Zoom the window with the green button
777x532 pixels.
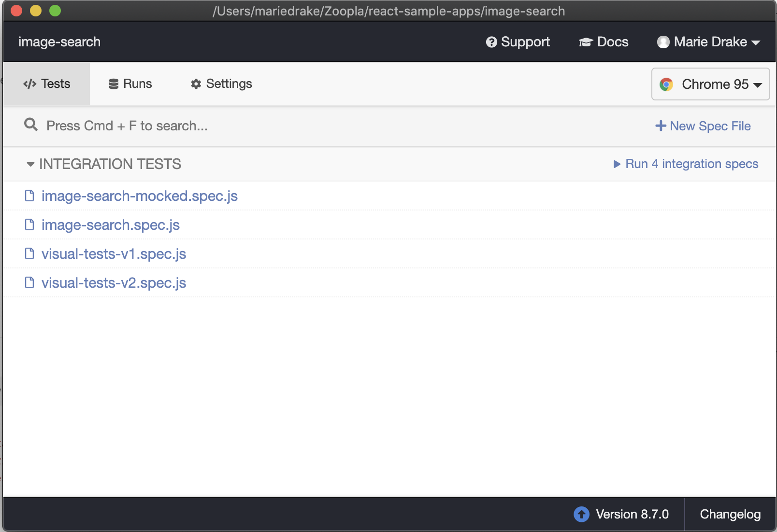55,11
